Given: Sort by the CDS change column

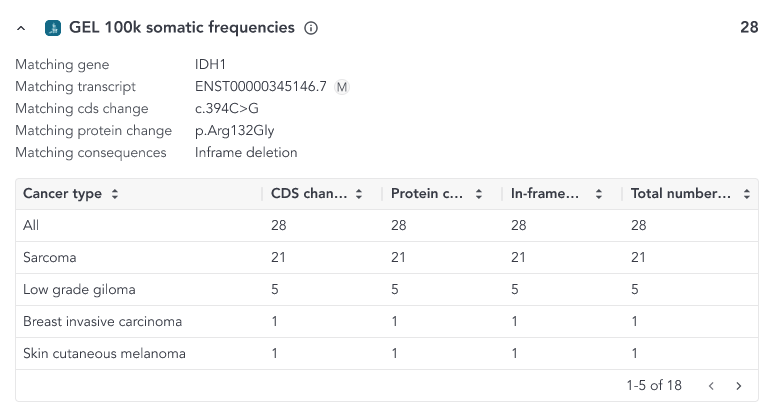Looking at the screenshot, I should pos(359,194).
